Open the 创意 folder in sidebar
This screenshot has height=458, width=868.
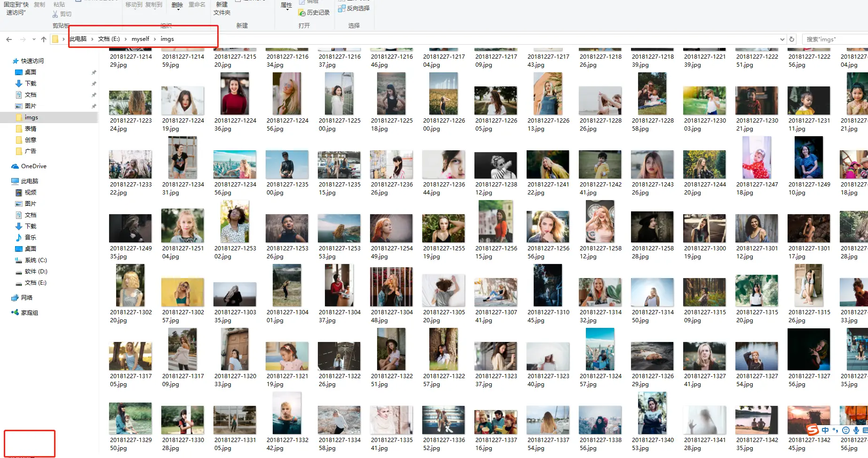[x=26, y=140]
